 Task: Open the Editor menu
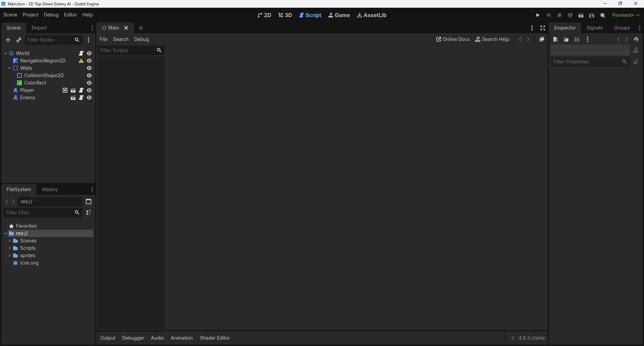[x=70, y=15]
